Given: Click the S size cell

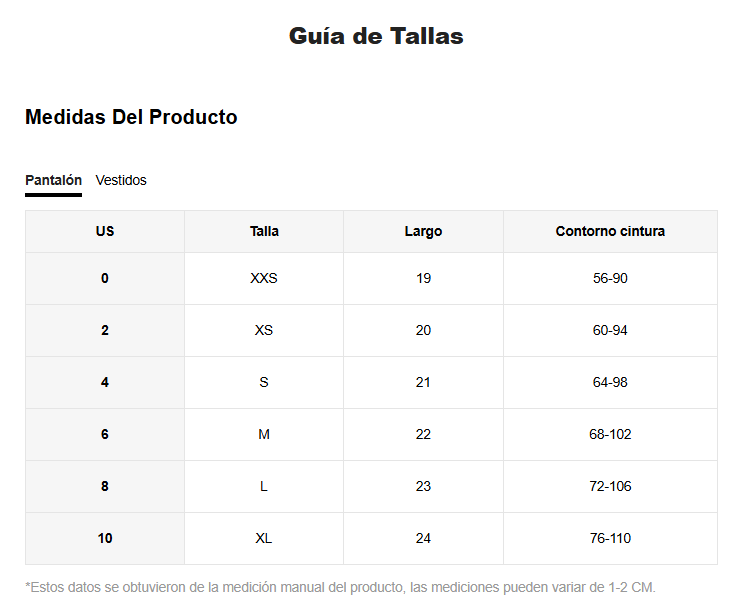Looking at the screenshot, I should 264,382.
